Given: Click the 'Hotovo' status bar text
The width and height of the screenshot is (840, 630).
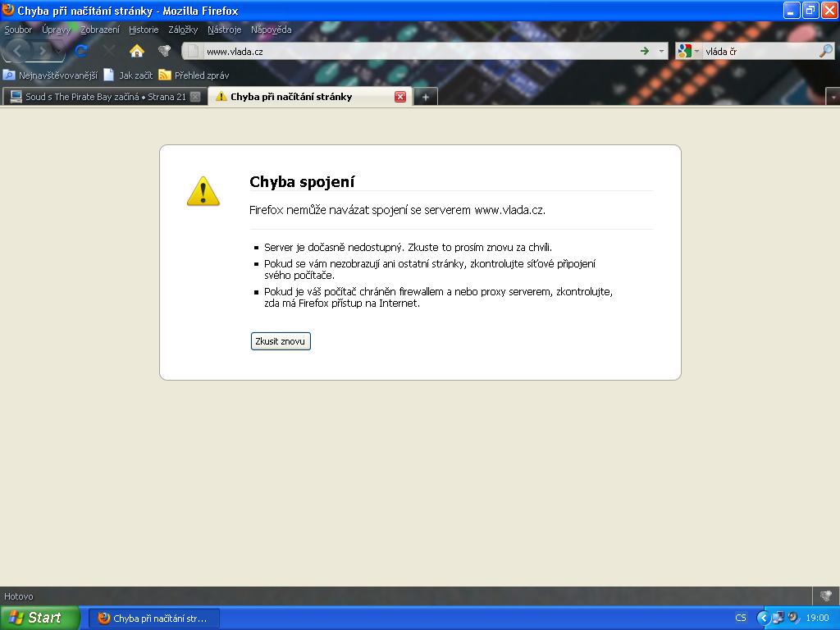Looking at the screenshot, I should pyautogui.click(x=19, y=596).
